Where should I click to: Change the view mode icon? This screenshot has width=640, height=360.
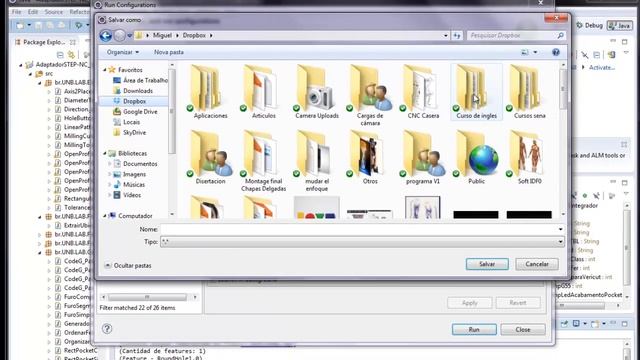pos(525,52)
